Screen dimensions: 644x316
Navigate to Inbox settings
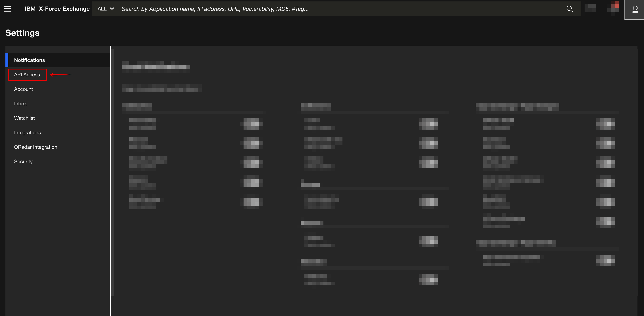(20, 103)
